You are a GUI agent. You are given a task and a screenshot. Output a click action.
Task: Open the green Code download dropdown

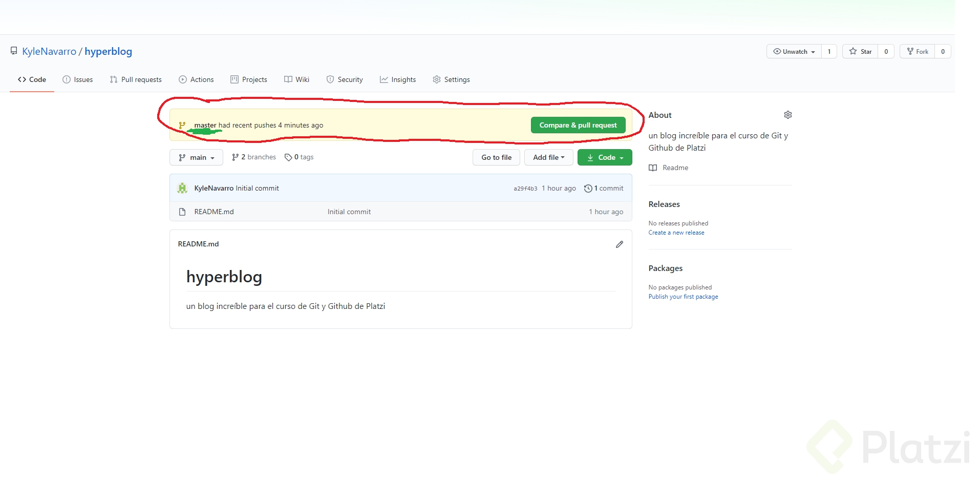pos(605,157)
